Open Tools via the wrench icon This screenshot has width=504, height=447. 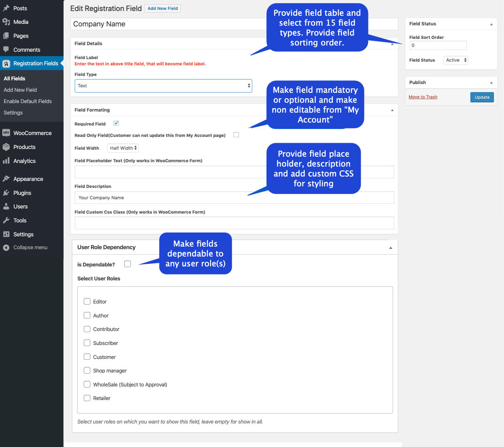pyautogui.click(x=6, y=220)
